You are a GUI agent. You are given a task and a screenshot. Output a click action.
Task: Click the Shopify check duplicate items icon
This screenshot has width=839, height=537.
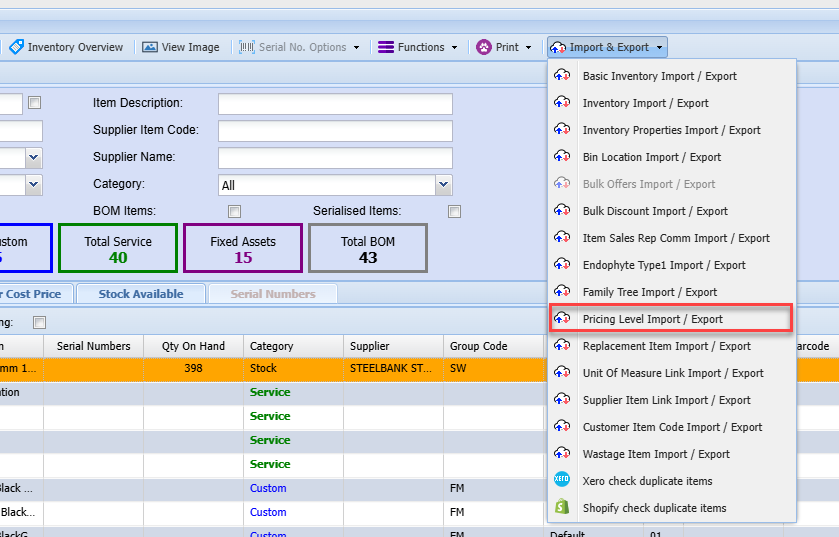(x=562, y=508)
